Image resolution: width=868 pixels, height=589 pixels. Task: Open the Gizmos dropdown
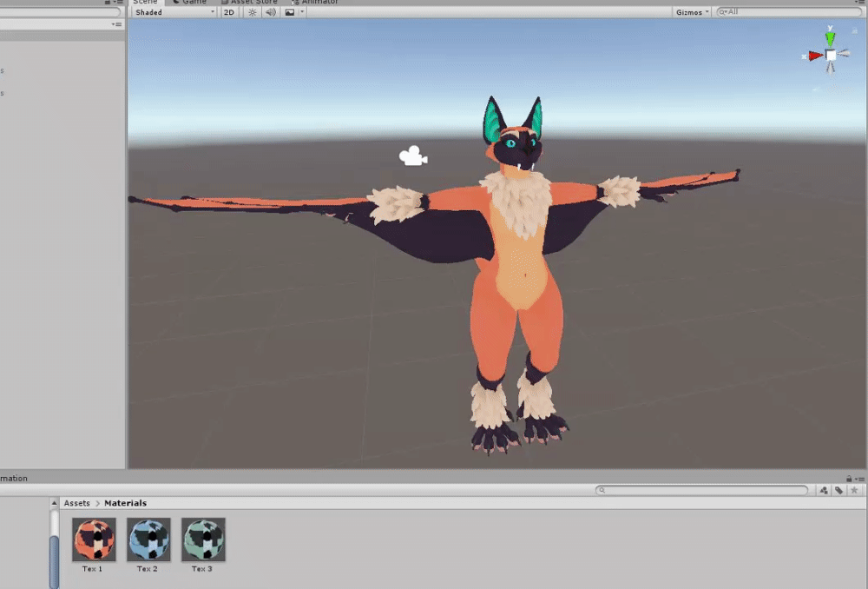pos(692,12)
